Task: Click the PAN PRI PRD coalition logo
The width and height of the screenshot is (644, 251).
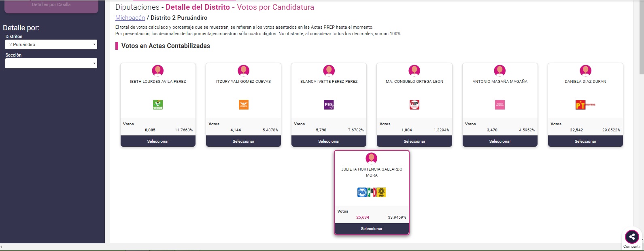Action: 372,192
